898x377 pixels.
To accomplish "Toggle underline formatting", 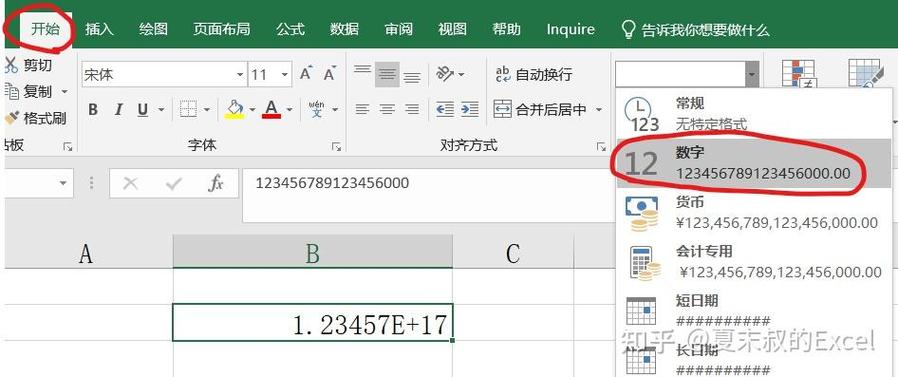I will 143,109.
